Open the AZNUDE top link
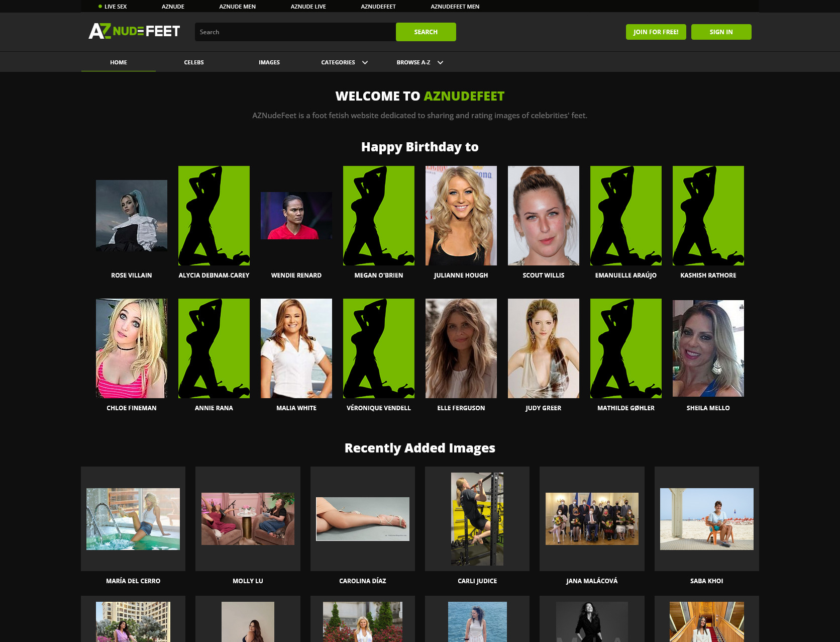Screen dimensions: 840x642 173,7
